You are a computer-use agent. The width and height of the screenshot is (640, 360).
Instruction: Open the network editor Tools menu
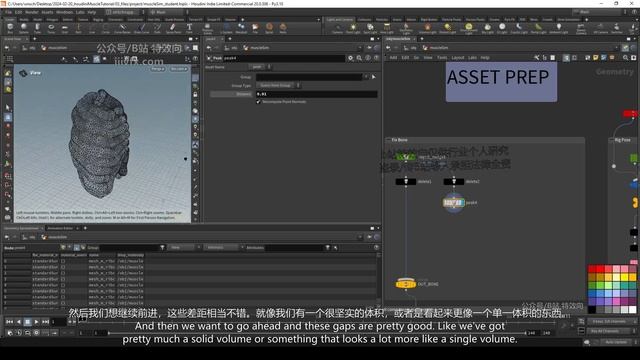[442, 58]
